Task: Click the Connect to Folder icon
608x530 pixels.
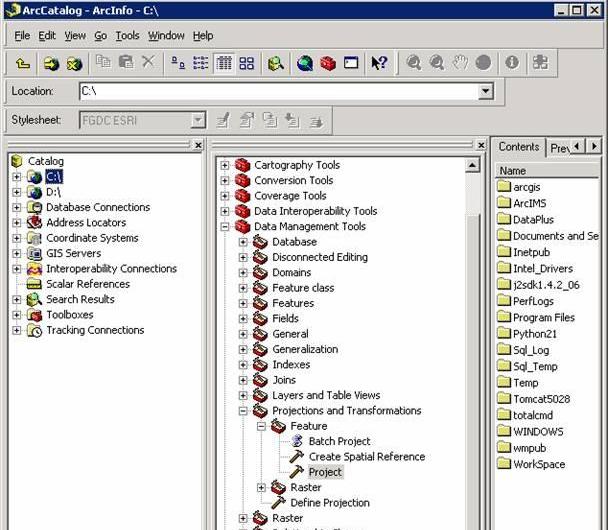Action: tap(51, 63)
